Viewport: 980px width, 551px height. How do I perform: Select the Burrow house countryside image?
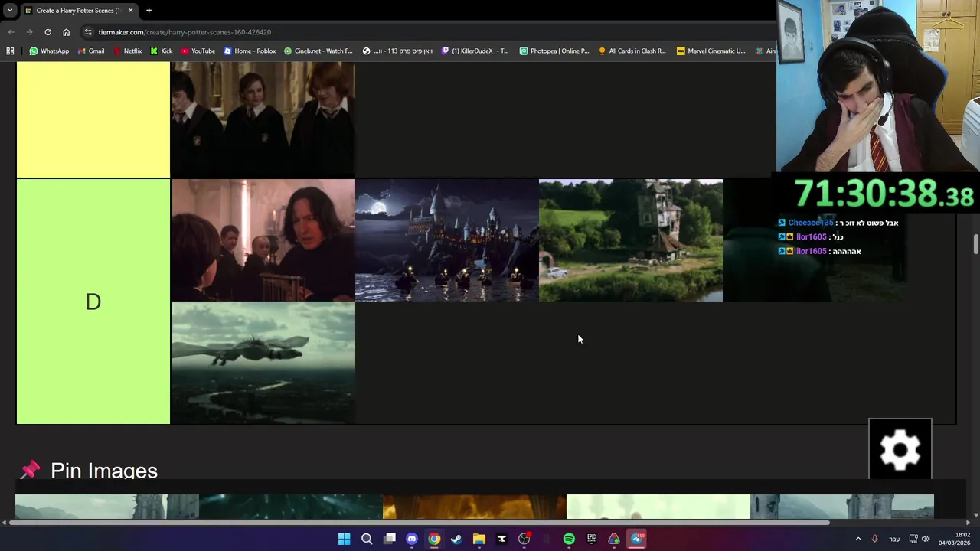pyautogui.click(x=630, y=240)
